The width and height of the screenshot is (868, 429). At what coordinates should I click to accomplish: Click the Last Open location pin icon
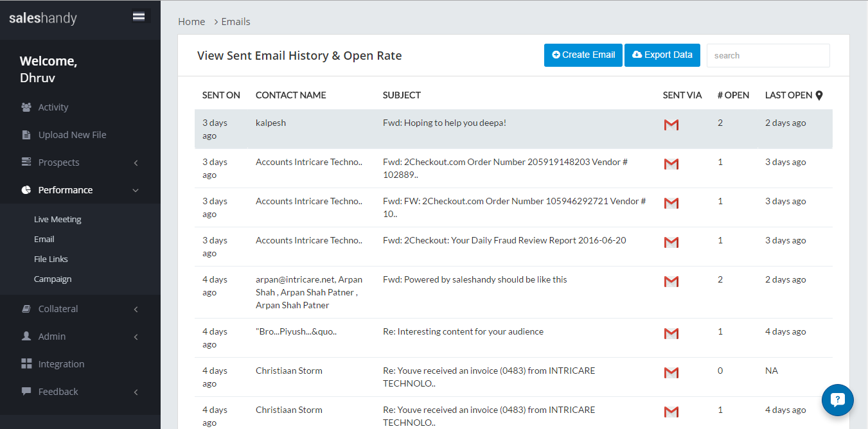pos(819,96)
